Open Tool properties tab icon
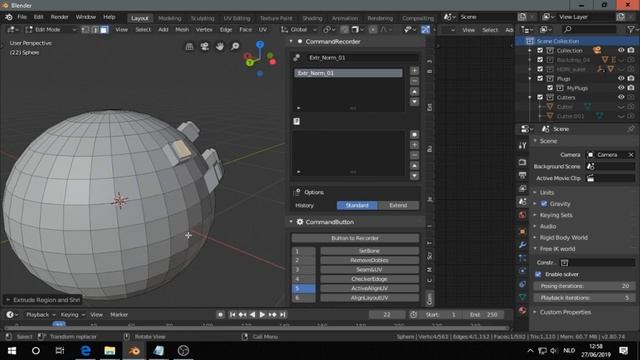 pyautogui.click(x=522, y=146)
